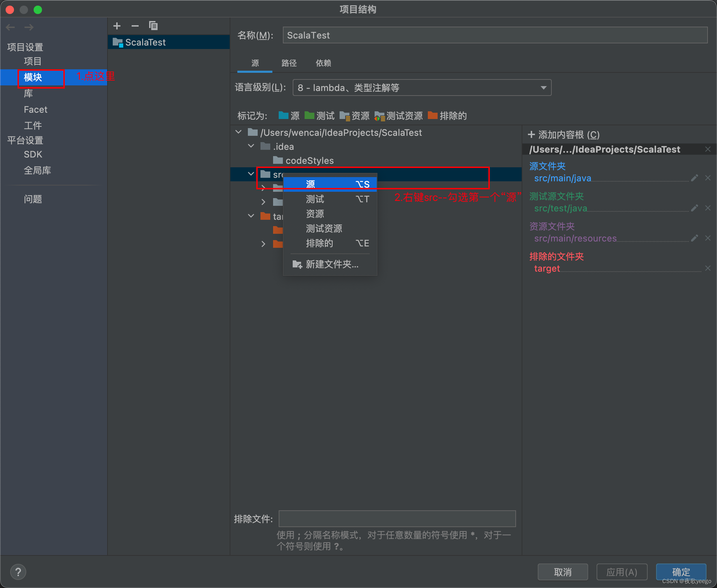Mark as 资源 Resources in Mark-as toolbar
The height and width of the screenshot is (588, 717).
[x=354, y=116]
